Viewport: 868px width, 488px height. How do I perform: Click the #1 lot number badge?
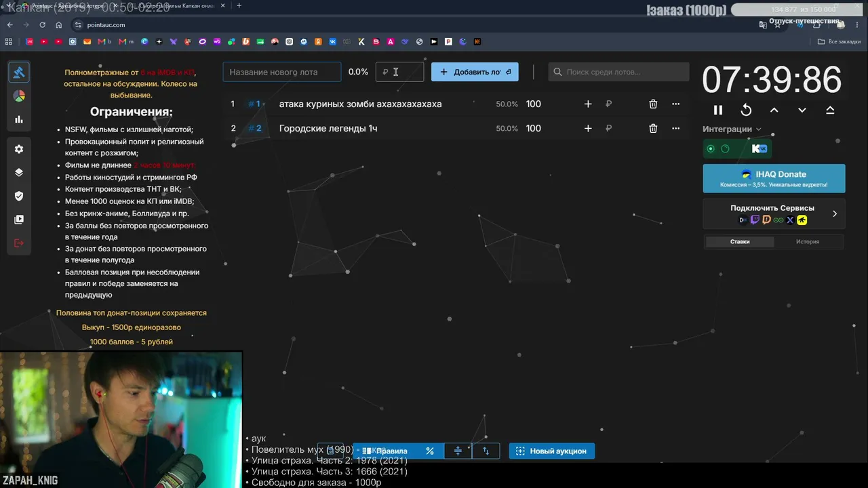pos(254,104)
